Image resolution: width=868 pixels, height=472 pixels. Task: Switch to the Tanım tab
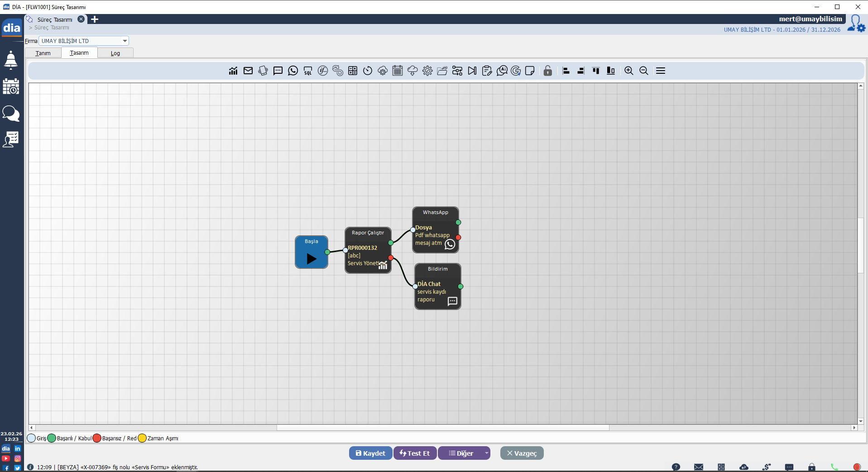click(43, 53)
